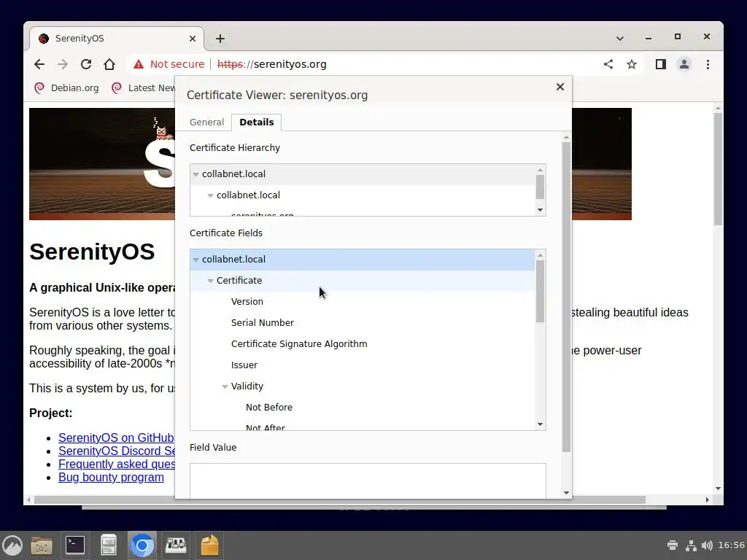Select the Not Before field
The height and width of the screenshot is (560, 747).
363,407
